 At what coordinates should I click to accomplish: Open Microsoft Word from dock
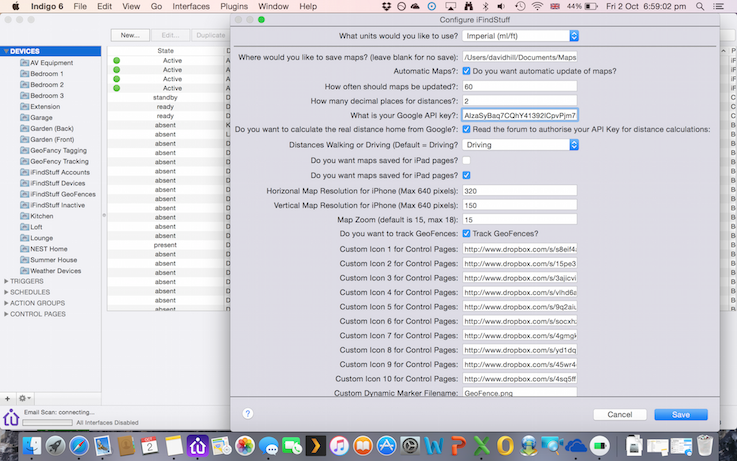tap(434, 445)
